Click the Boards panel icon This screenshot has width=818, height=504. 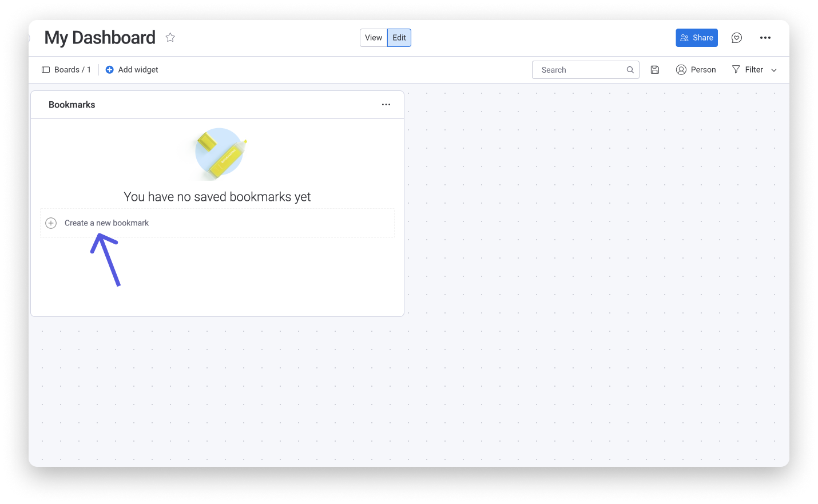pyautogui.click(x=46, y=70)
